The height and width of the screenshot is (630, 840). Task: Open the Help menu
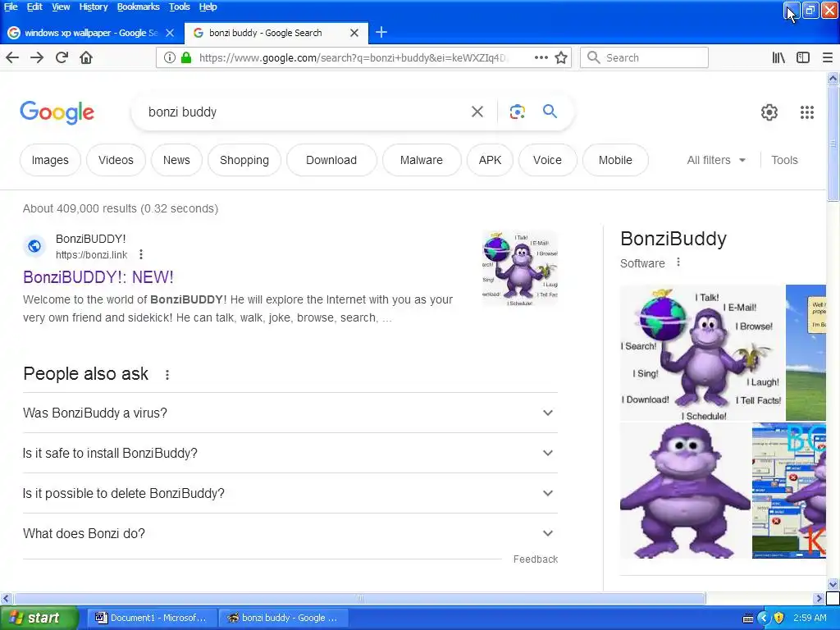point(208,7)
